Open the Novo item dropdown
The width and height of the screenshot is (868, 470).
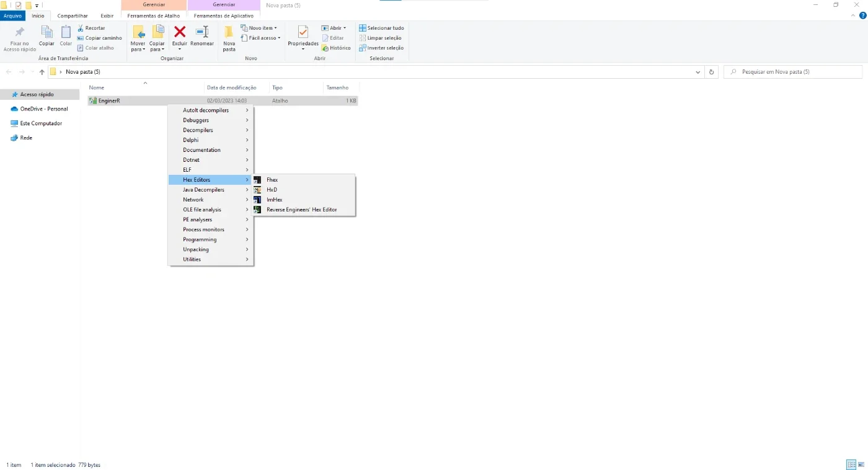(x=259, y=28)
